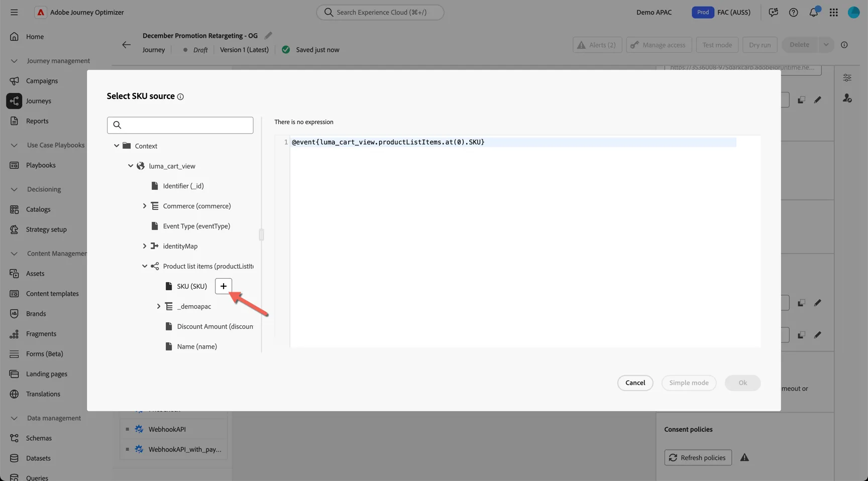Show info next to Select SKU source
Screen dimensions: 868x481
click(x=180, y=97)
